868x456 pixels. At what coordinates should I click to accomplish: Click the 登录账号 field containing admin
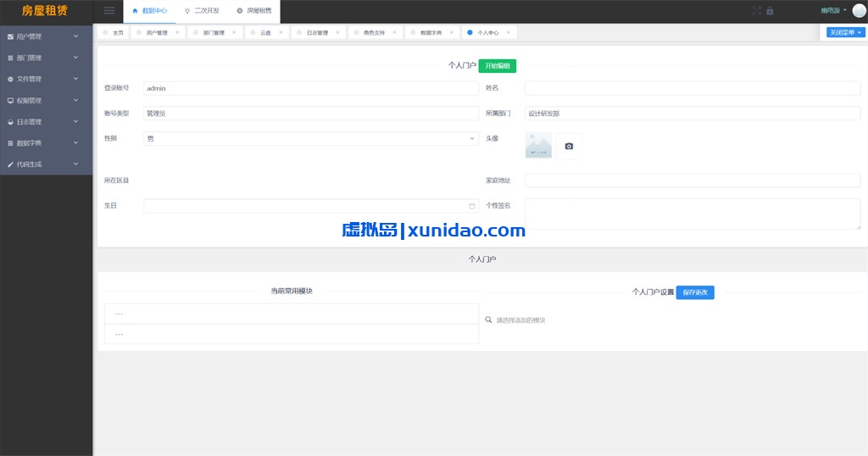tap(311, 88)
